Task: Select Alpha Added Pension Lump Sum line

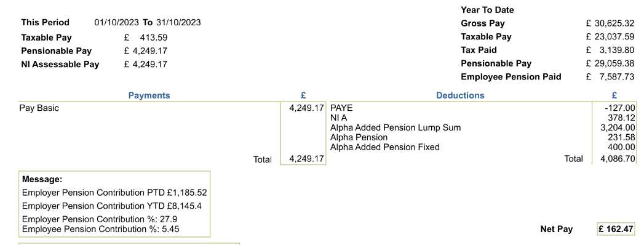Action: coord(483,127)
